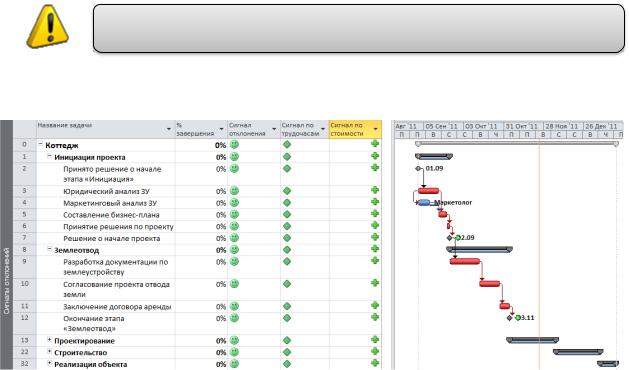
Task: Select row 0 by its ID cell
Action: click(x=24, y=145)
